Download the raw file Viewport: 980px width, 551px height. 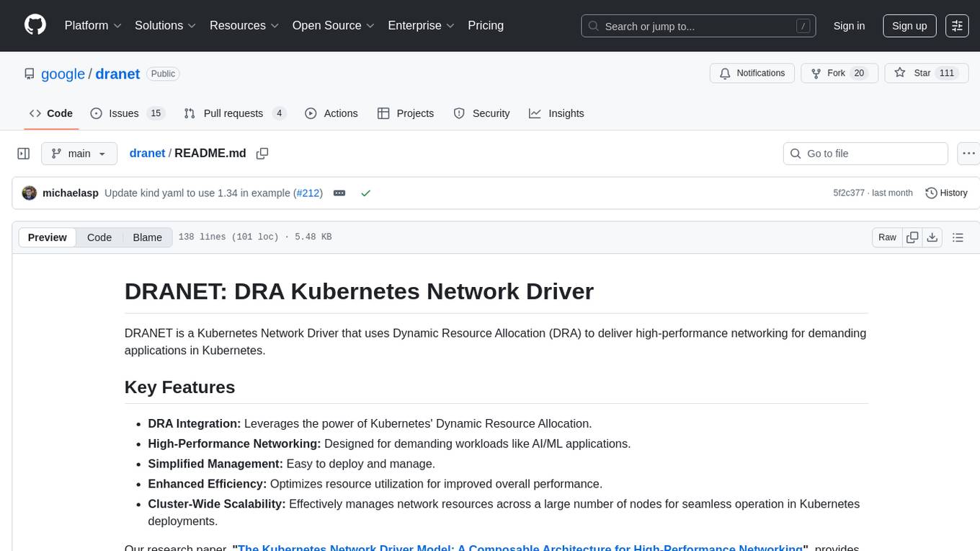click(932, 237)
